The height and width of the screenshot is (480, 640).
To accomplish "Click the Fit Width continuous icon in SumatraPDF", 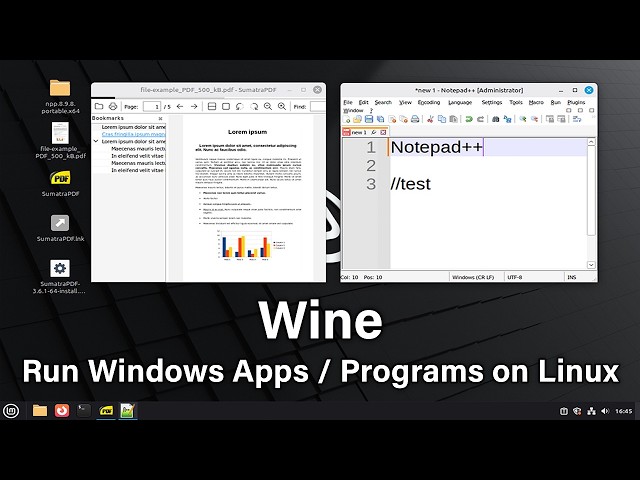I will 212,107.
